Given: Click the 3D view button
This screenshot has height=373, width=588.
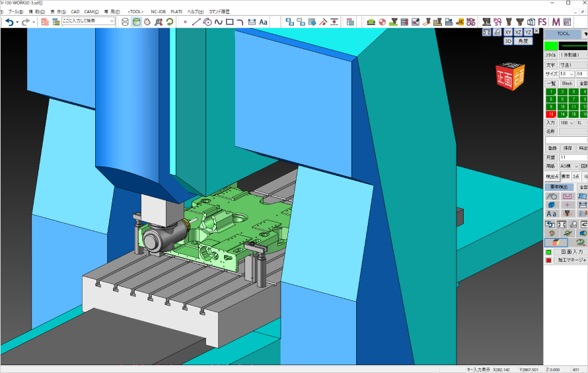Looking at the screenshot, I should click(x=507, y=41).
